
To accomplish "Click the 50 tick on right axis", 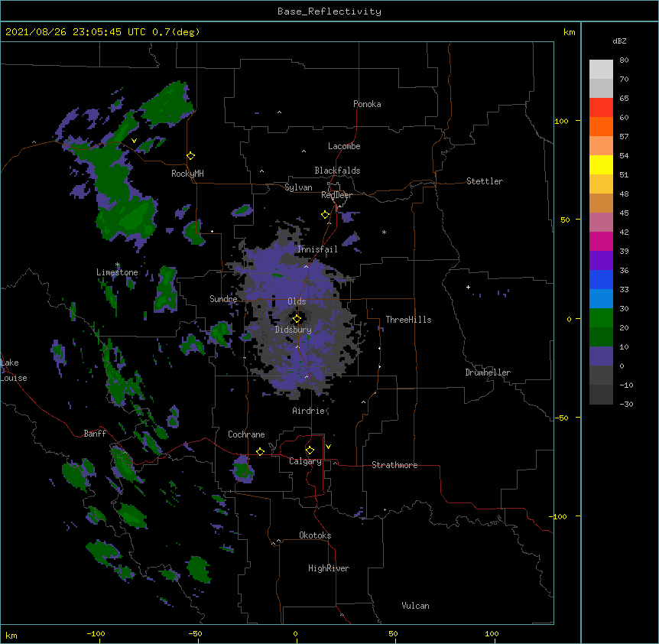I will pos(565,220).
